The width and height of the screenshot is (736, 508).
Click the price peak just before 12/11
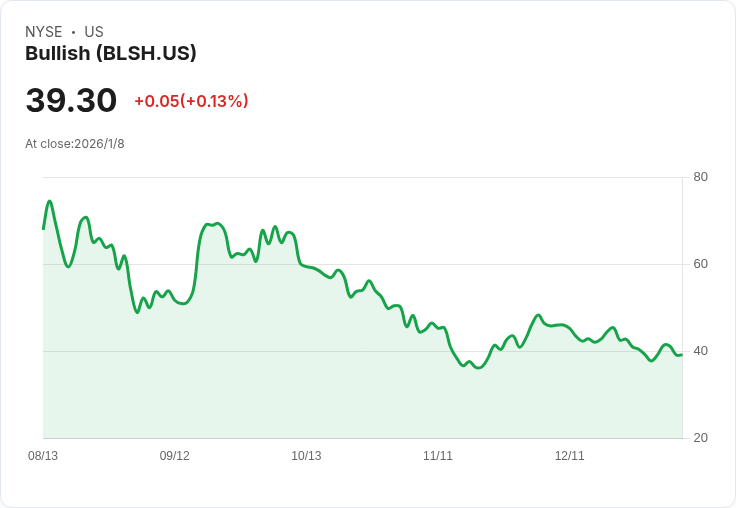538,315
